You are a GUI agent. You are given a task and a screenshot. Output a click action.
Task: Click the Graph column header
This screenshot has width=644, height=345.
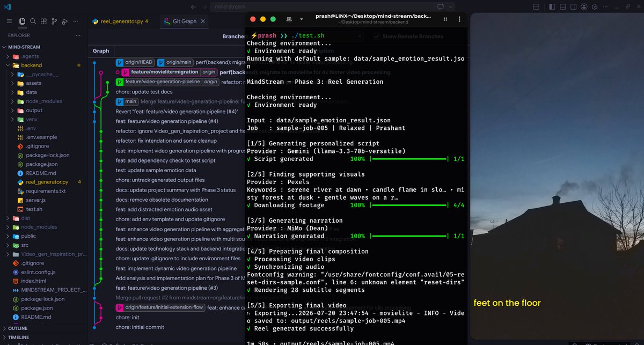[101, 51]
